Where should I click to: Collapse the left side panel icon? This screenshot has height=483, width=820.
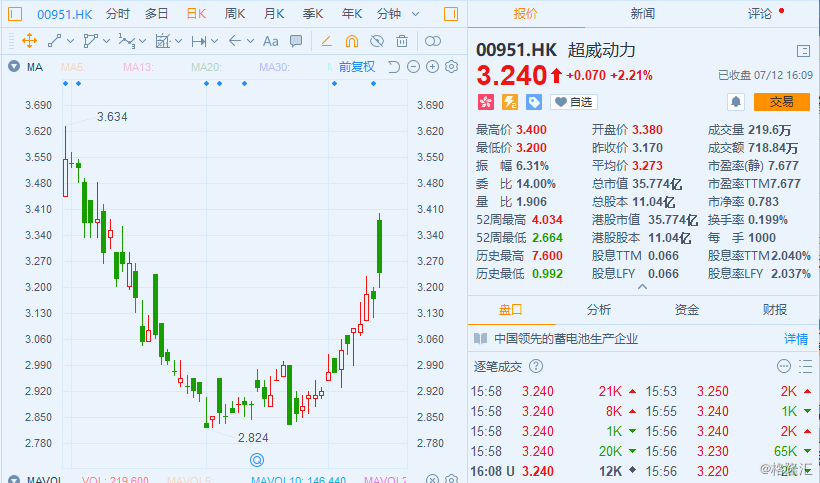click(x=15, y=14)
